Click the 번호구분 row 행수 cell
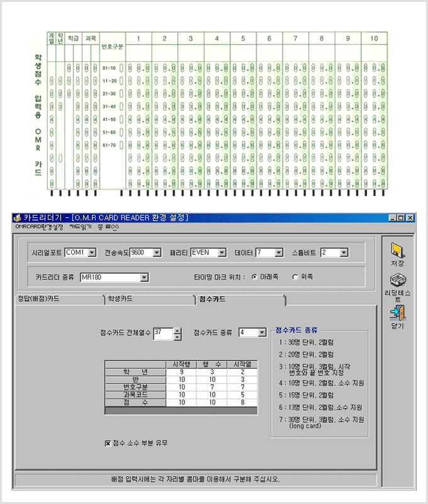428x504 pixels. coord(212,387)
